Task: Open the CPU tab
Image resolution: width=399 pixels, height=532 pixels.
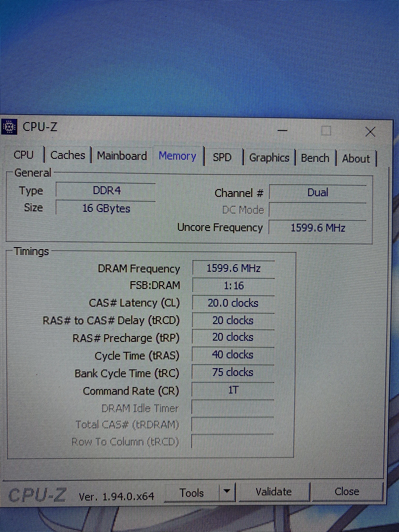Action: tap(24, 155)
